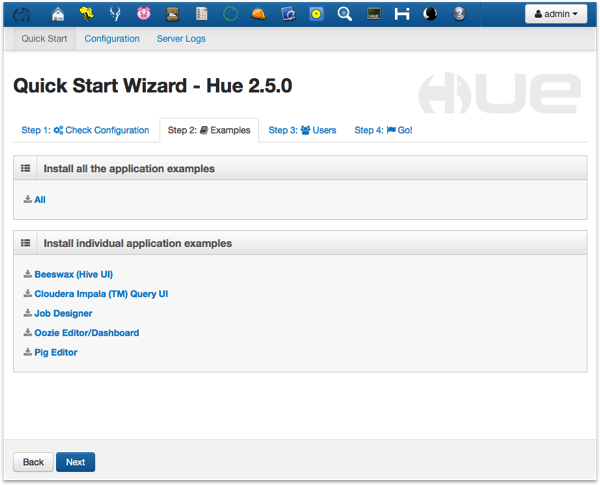Viewport: 600px width, 485px height.
Task: Install Cloudera Impala (TM) Query UI examples
Action: [101, 294]
